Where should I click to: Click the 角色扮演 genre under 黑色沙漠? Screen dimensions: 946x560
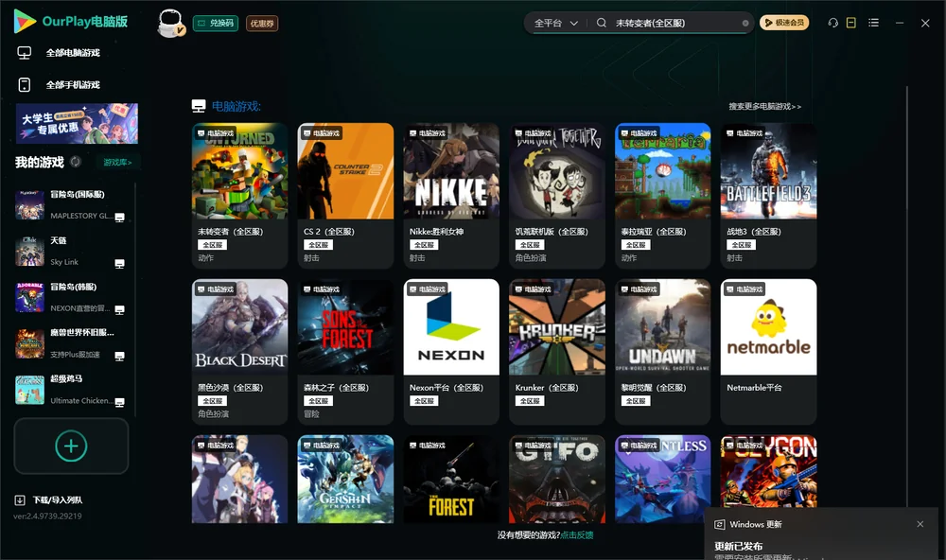(x=213, y=414)
